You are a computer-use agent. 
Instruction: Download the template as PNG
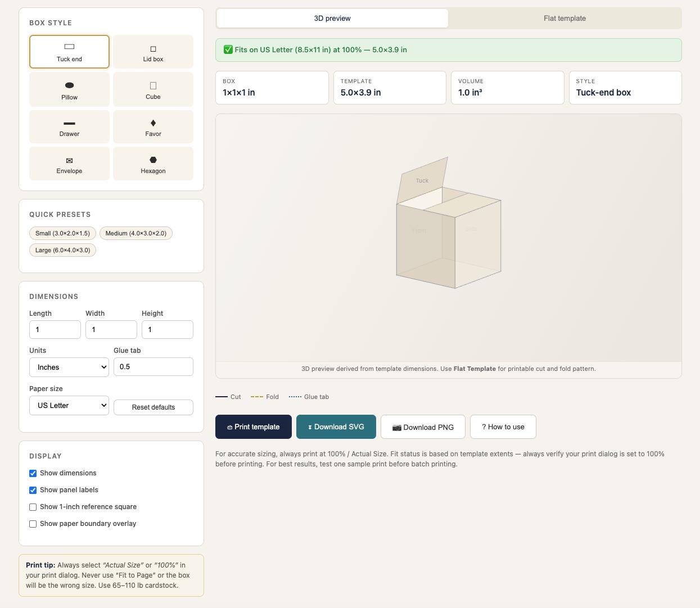[x=423, y=427]
